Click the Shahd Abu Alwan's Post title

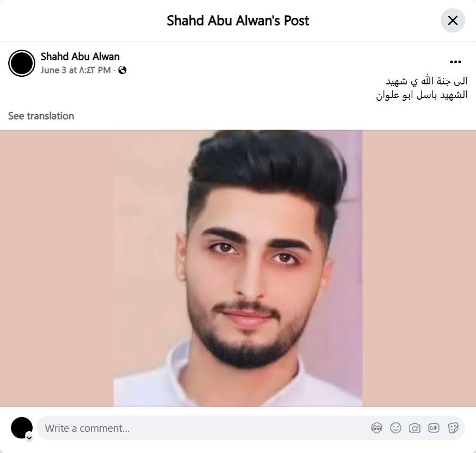coord(238,21)
